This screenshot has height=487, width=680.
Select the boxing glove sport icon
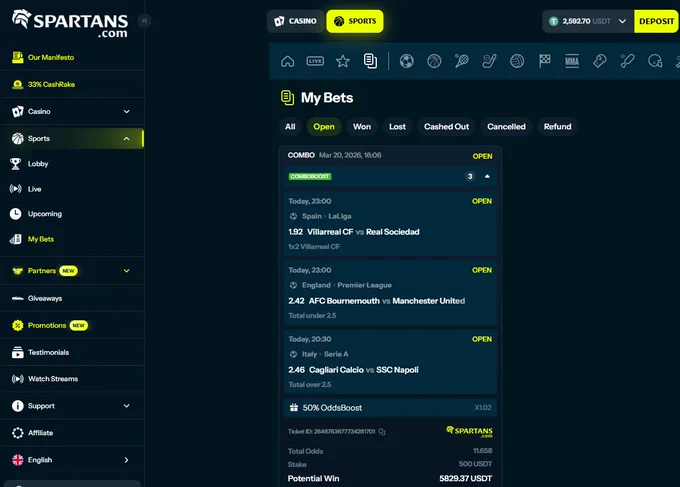pos(600,61)
